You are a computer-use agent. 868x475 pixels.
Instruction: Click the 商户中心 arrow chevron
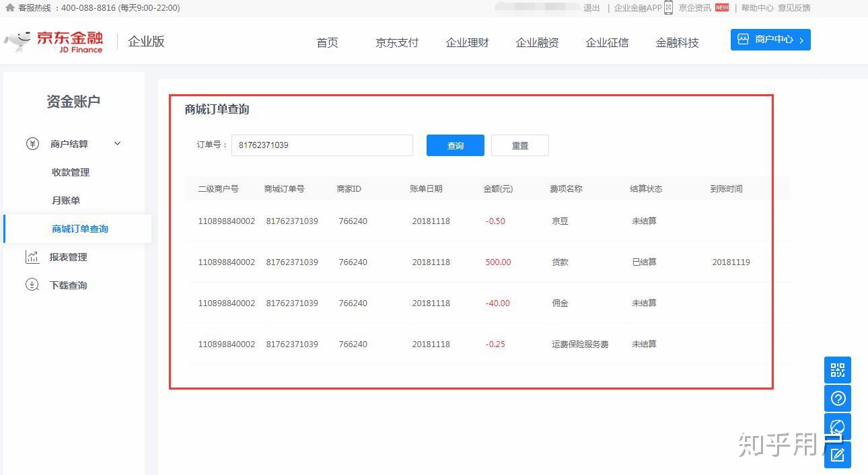coord(801,40)
